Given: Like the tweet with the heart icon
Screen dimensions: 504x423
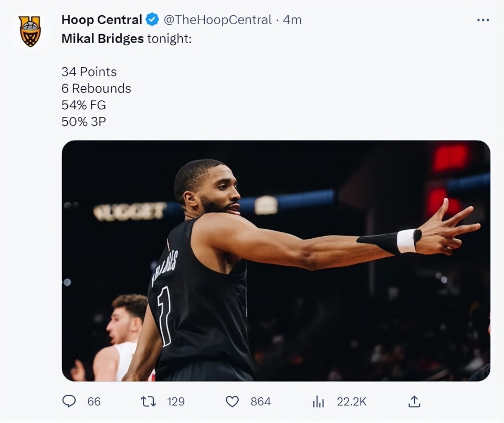Looking at the screenshot, I should tap(232, 401).
